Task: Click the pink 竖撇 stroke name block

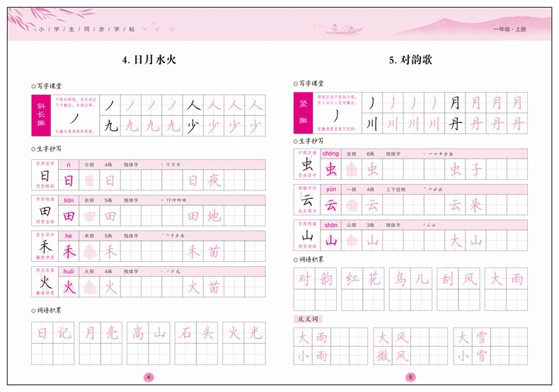Action: click(x=304, y=112)
